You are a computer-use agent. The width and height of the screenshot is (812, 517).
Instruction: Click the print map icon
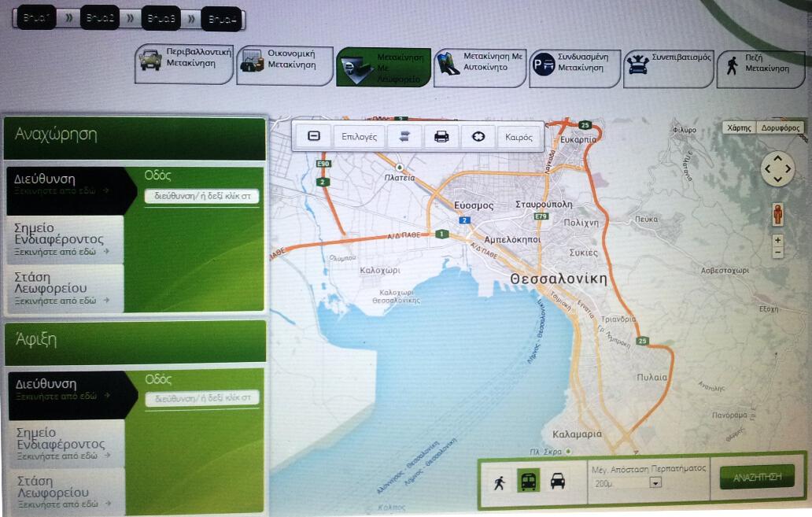(441, 137)
